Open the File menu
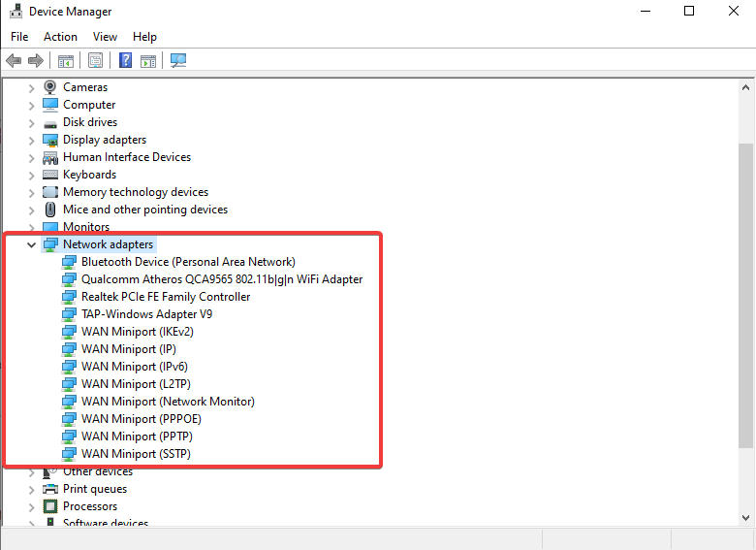 pos(19,37)
